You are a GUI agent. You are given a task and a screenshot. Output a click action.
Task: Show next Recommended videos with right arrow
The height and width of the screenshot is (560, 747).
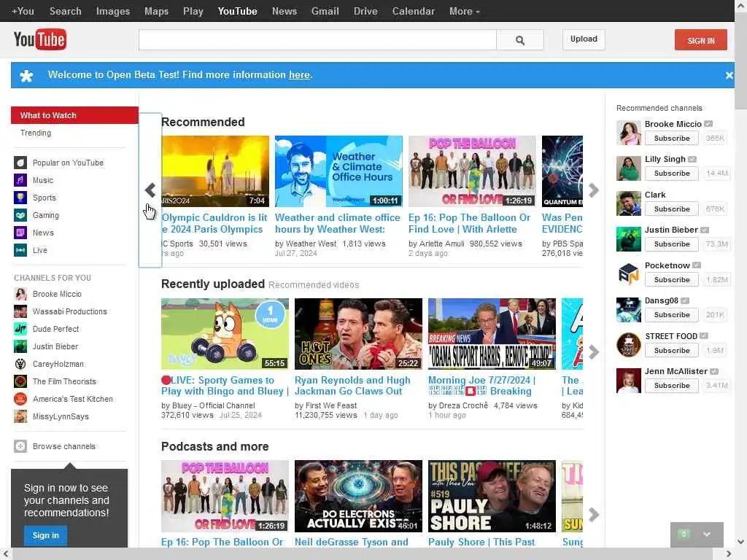click(x=593, y=190)
